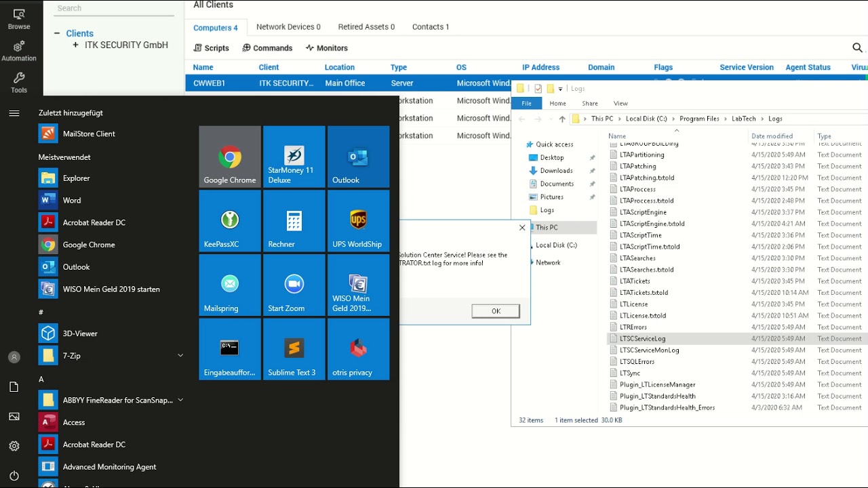This screenshot has width=868, height=488.
Task: Expand This PC in navigation pane
Action: point(532,228)
